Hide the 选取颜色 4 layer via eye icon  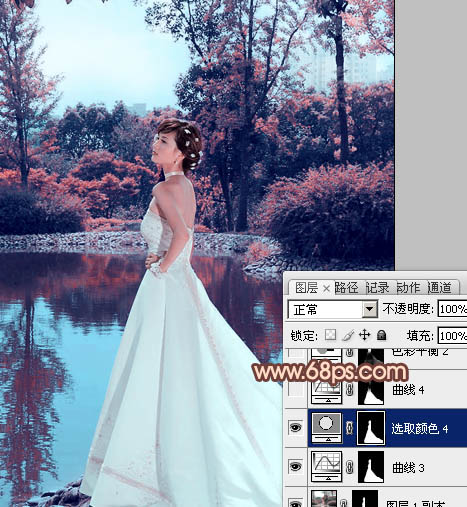[x=296, y=427]
